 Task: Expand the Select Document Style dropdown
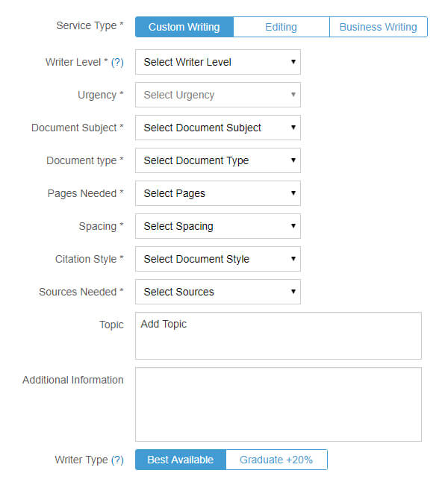pos(218,259)
